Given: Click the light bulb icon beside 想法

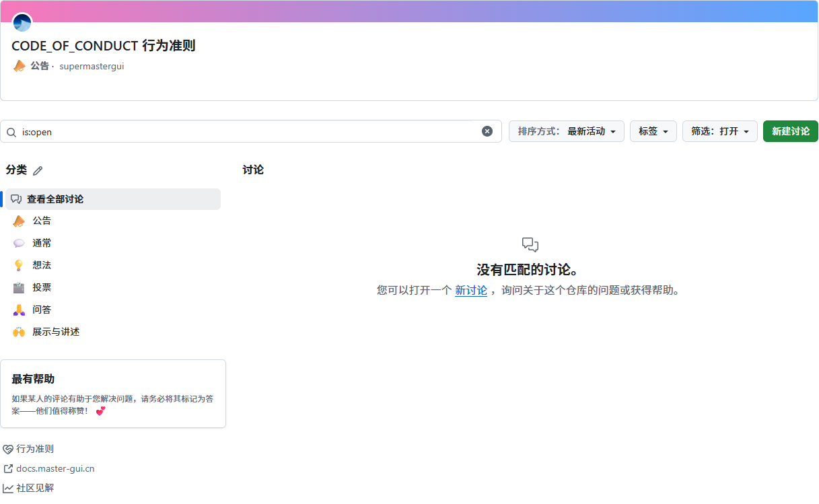Looking at the screenshot, I should [x=19, y=265].
